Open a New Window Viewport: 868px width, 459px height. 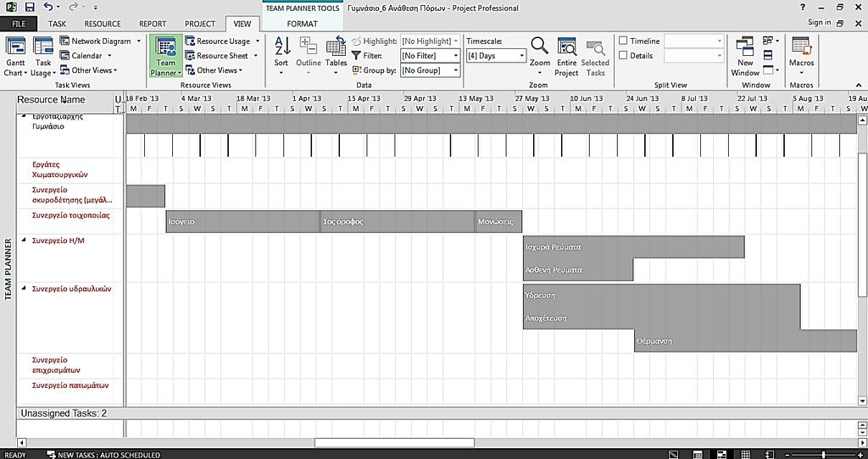745,57
